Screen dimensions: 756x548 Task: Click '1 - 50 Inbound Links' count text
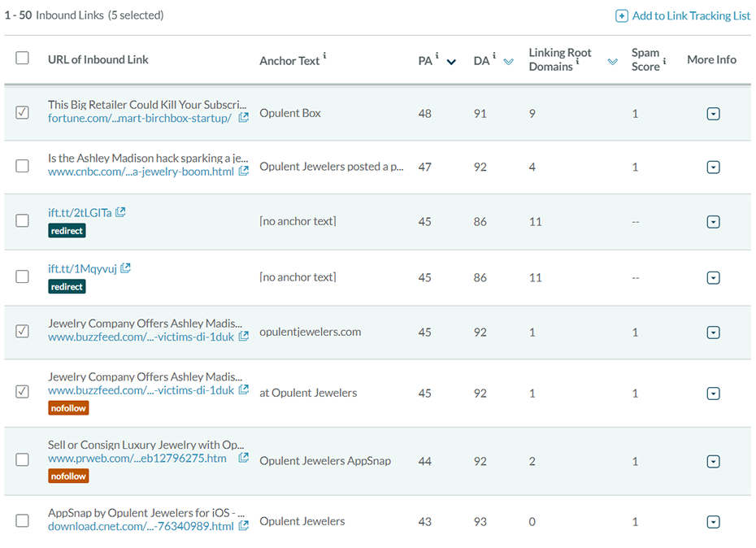pos(54,15)
